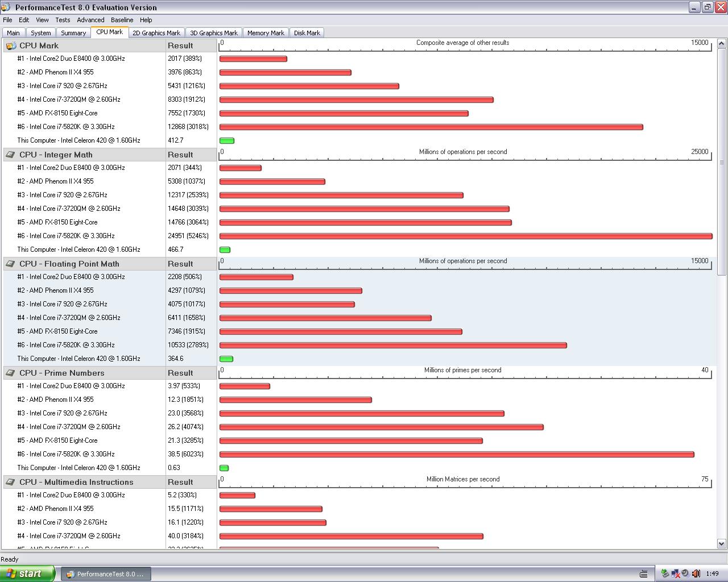Click the CPU - Prime Numbers section icon

coord(11,373)
